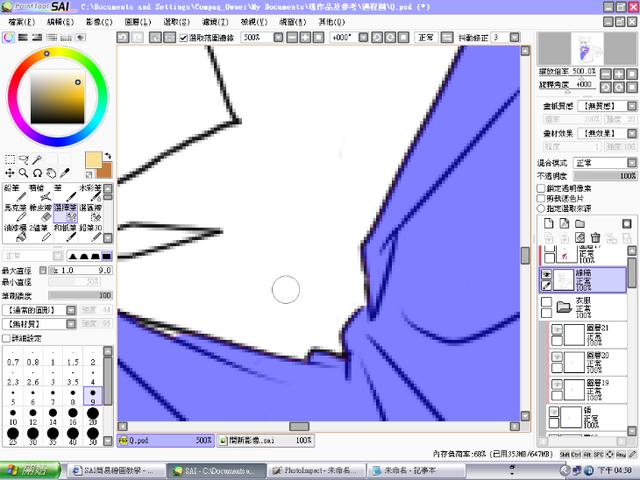Image resolution: width=640 pixels, height=480 pixels.
Task: Hide the 線稿 layer eye icon
Action: click(546, 274)
